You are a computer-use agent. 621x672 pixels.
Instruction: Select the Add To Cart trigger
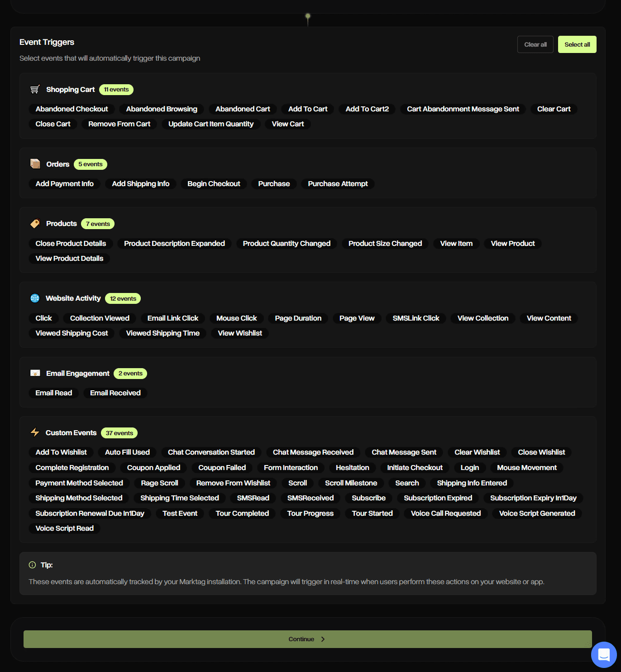[x=308, y=109]
